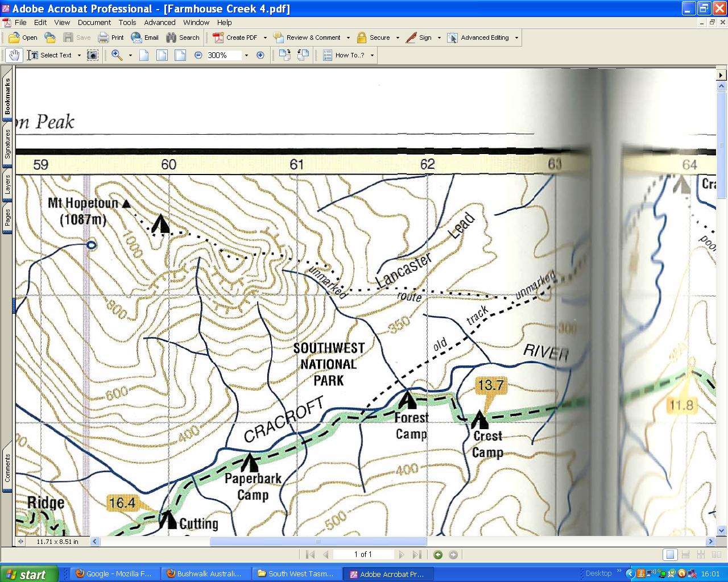Click the zoom out minus button
The height and width of the screenshot is (582, 728).
point(198,55)
